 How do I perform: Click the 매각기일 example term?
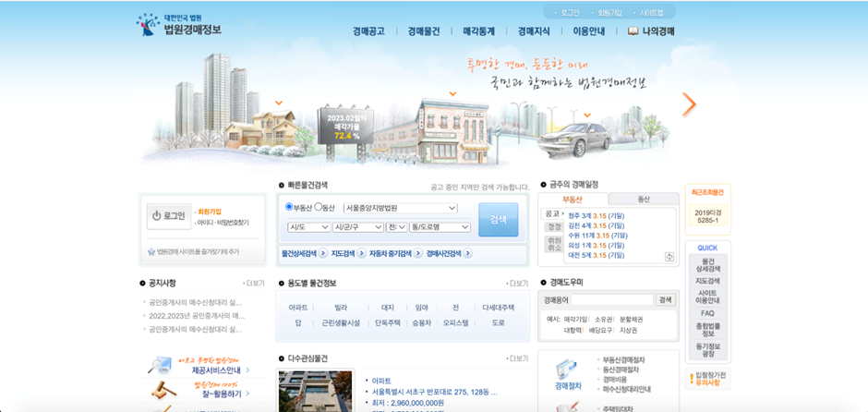tap(575, 320)
